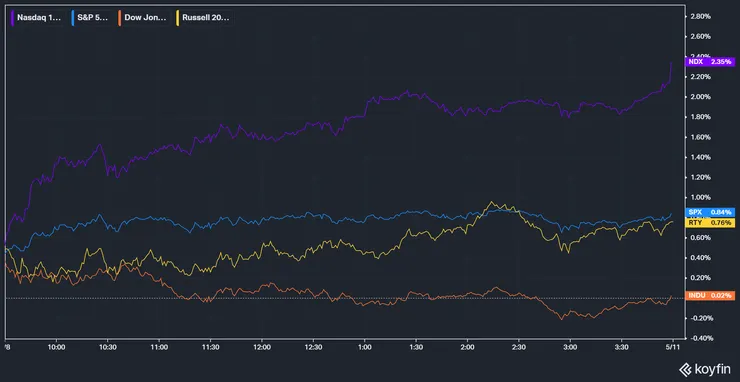The height and width of the screenshot is (382, 740).
Task: Select the Russell 2000 legend entry
Action: coord(203,18)
